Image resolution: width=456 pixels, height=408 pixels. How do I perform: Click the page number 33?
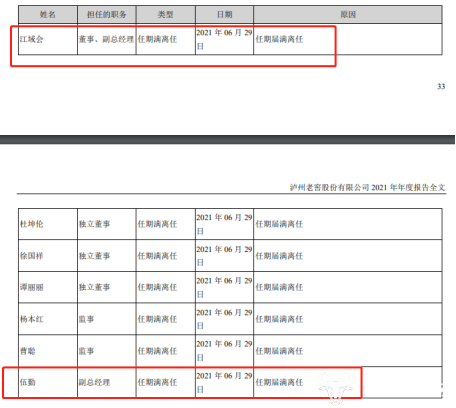click(x=441, y=87)
